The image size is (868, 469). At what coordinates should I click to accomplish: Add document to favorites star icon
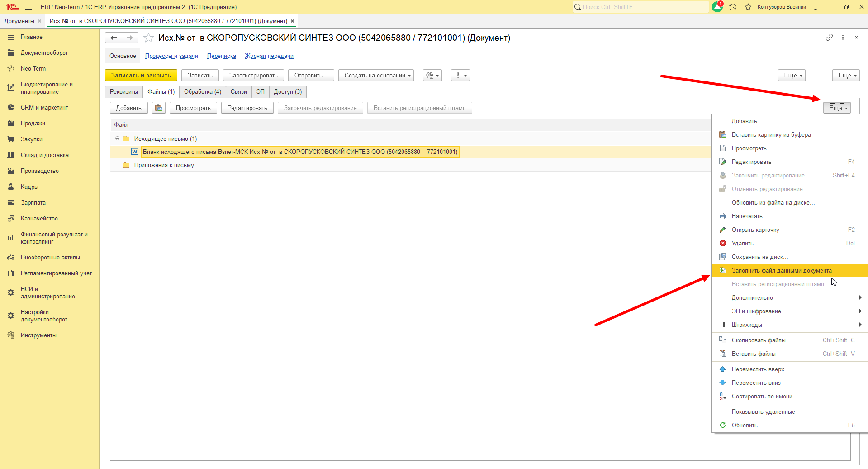pyautogui.click(x=148, y=38)
